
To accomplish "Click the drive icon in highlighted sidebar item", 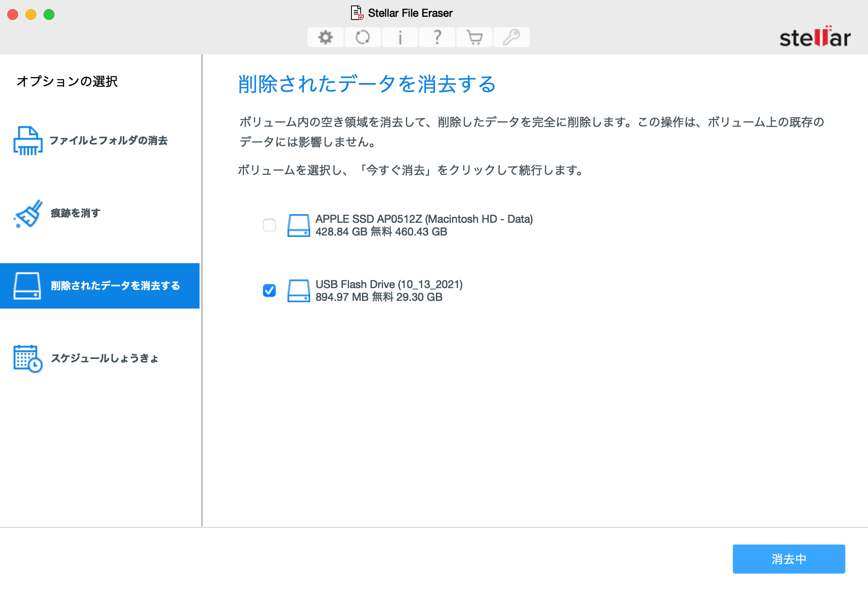I will click(x=27, y=286).
